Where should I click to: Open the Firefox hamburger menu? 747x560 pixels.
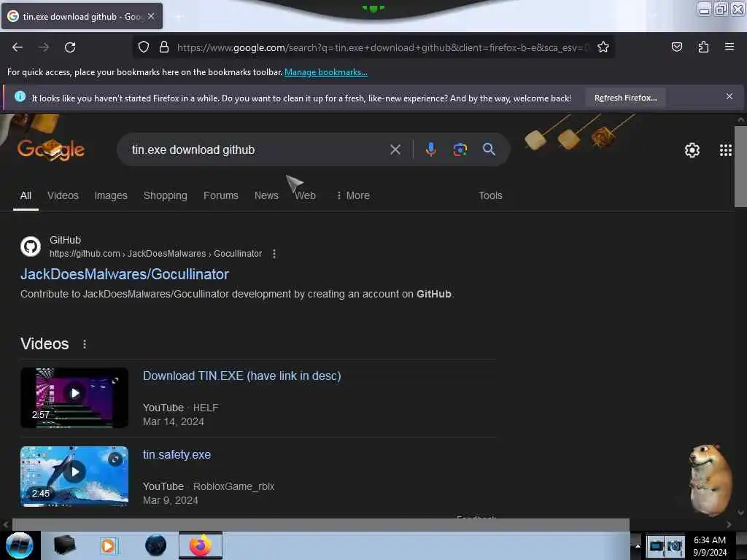click(729, 47)
